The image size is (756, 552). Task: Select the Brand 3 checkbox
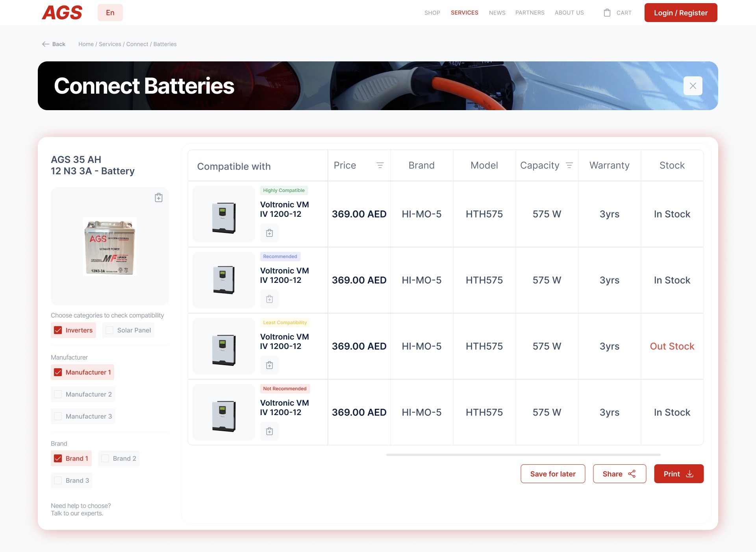[x=58, y=480]
